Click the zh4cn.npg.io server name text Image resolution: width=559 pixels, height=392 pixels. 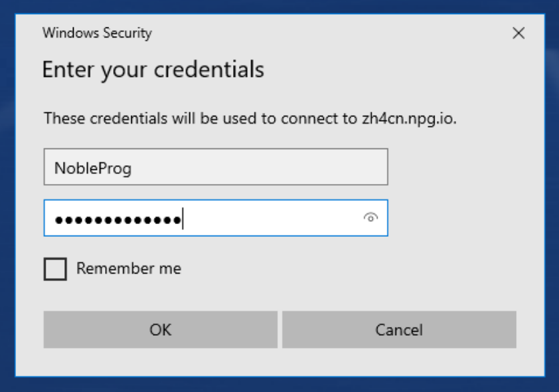point(409,118)
